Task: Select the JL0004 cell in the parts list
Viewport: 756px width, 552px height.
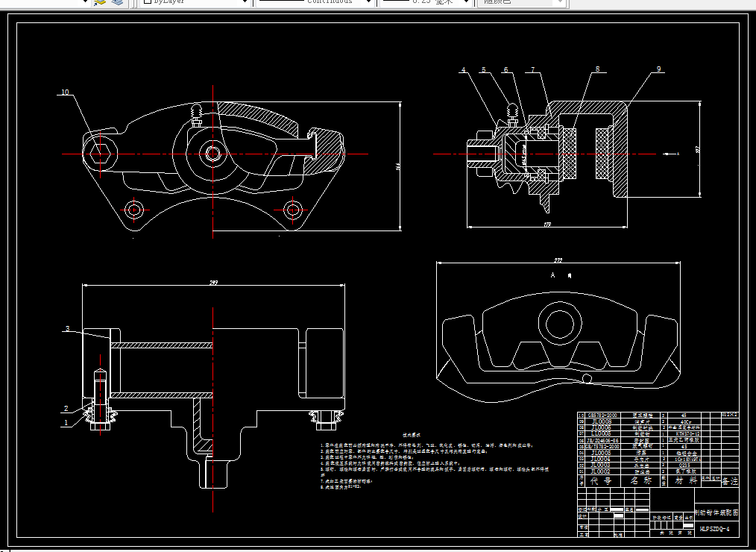Action: coord(601,459)
